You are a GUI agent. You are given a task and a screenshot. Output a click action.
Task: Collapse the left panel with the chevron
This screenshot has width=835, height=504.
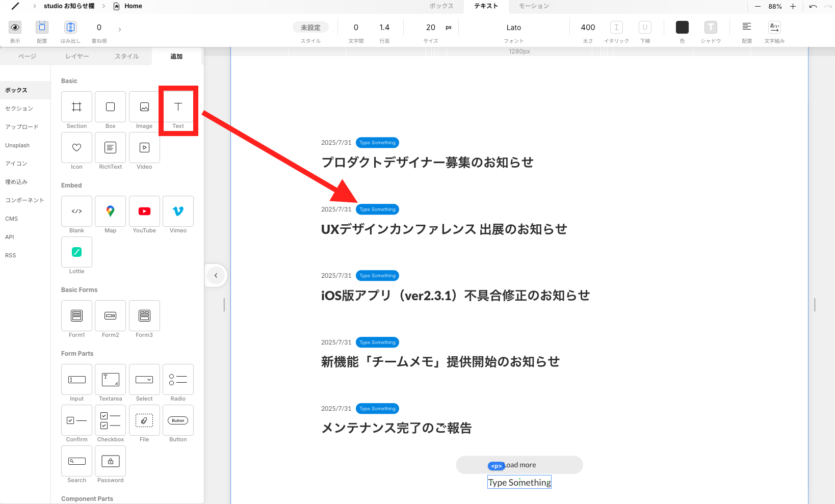click(x=216, y=275)
